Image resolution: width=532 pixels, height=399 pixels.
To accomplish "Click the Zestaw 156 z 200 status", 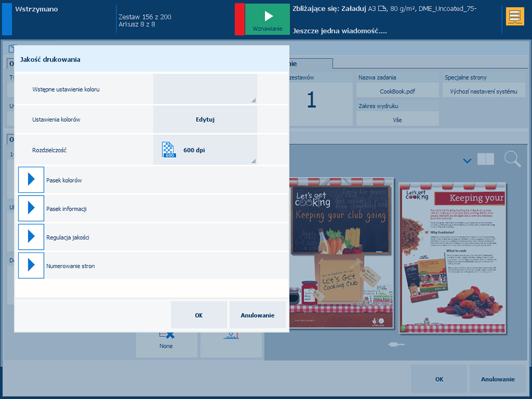I will pyautogui.click(x=145, y=17).
